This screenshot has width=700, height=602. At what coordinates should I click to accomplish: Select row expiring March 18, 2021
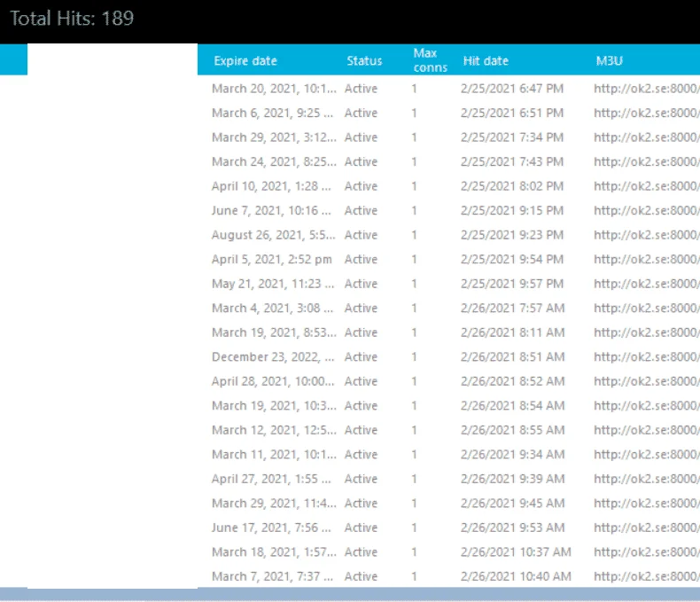(448, 552)
